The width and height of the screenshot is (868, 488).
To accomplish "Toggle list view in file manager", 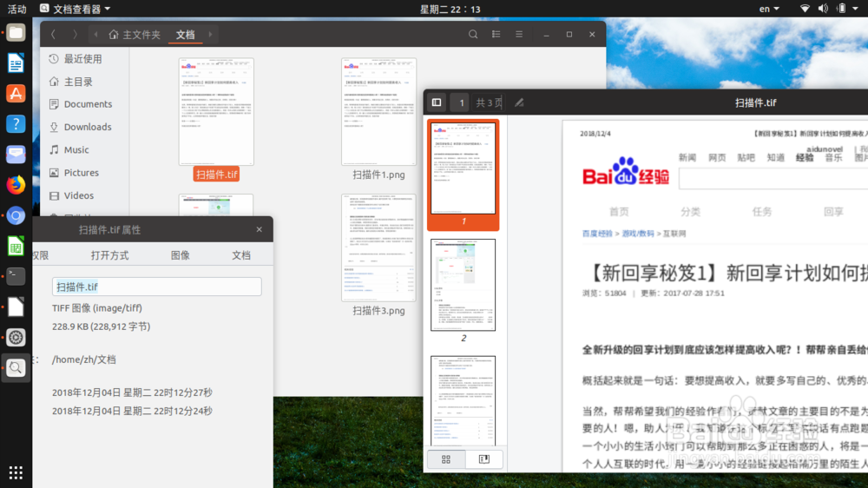I will (x=496, y=35).
